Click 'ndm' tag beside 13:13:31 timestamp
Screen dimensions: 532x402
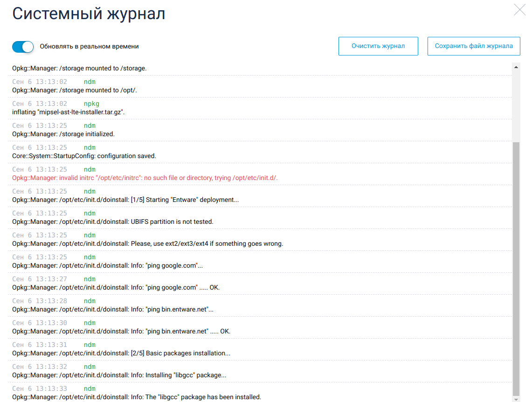pyautogui.click(x=90, y=345)
